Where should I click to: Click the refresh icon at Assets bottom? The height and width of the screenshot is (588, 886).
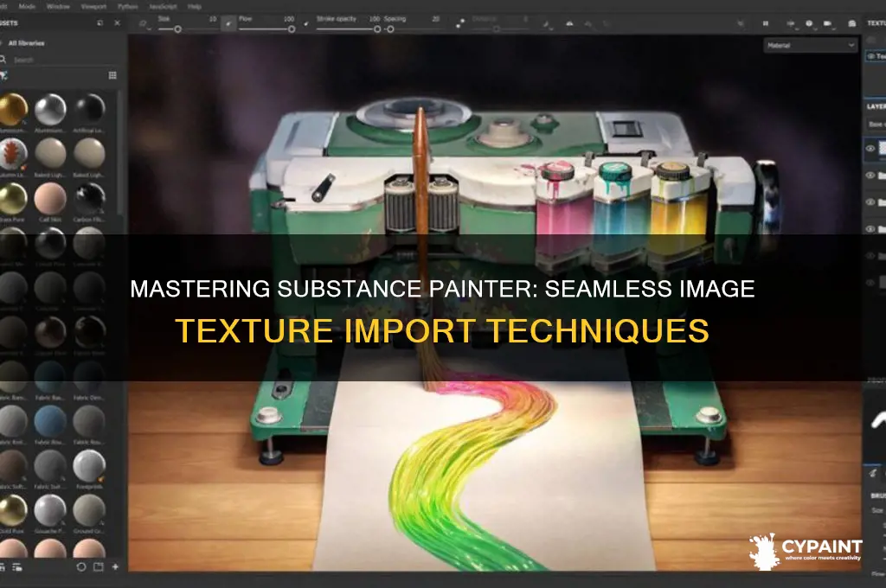tap(81, 566)
